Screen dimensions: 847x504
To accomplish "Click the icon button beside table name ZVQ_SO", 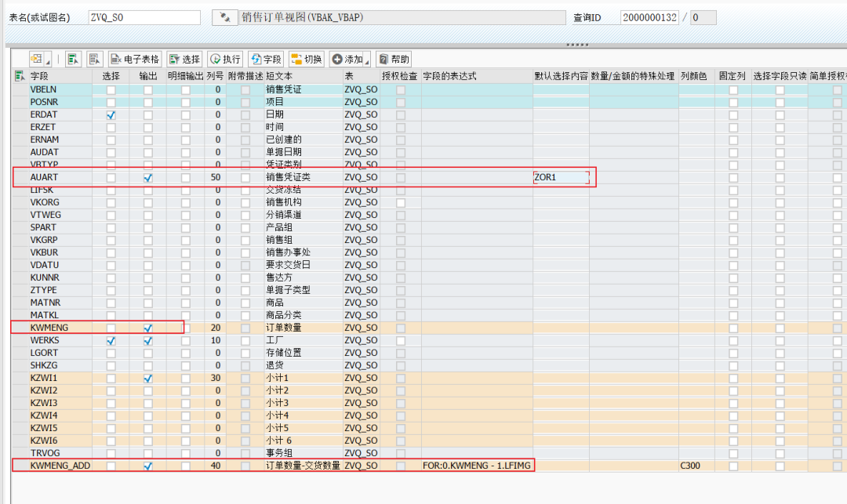I will [x=225, y=17].
